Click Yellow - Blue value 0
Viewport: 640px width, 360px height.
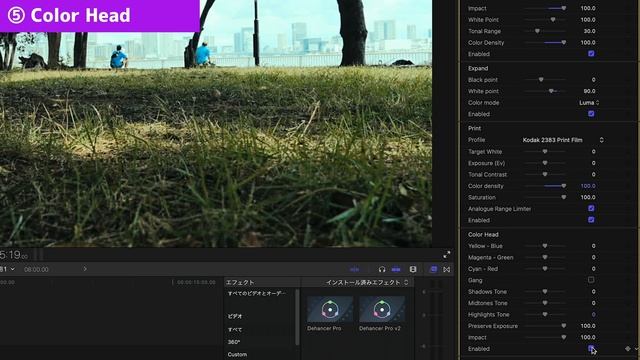click(x=593, y=246)
